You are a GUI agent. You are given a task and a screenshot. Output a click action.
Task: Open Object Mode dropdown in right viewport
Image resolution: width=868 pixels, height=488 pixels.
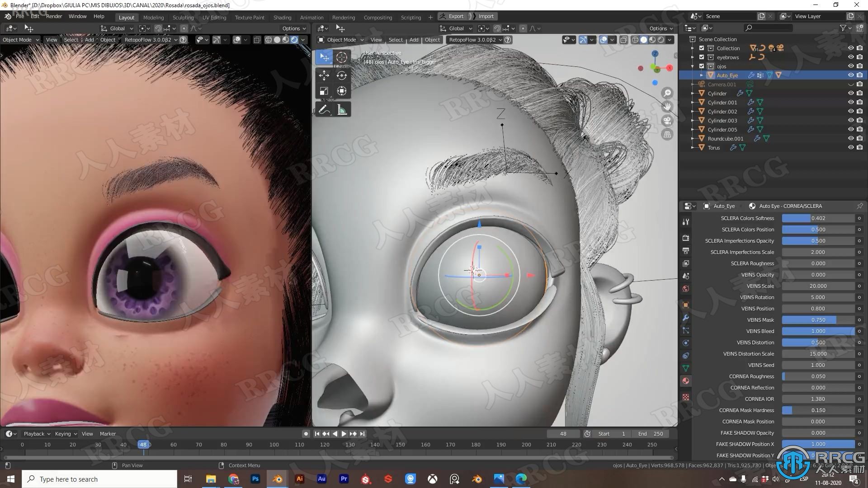tap(340, 40)
